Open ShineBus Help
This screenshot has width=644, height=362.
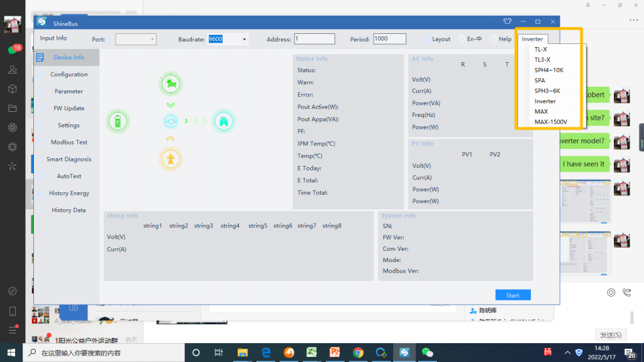(501, 39)
